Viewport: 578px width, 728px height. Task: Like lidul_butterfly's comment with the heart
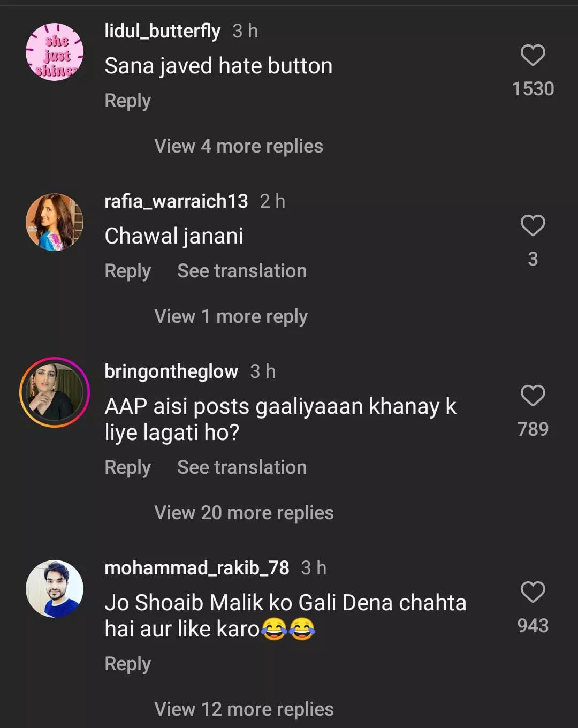pos(533,56)
